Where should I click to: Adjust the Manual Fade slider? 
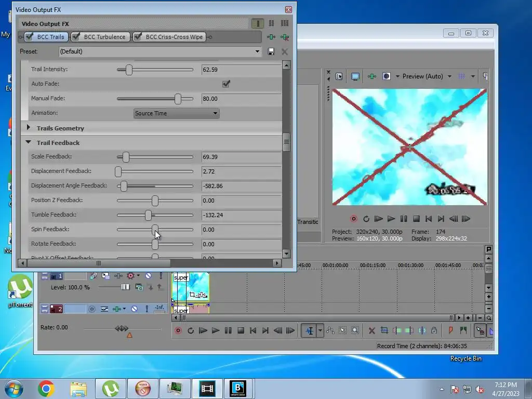point(178,99)
